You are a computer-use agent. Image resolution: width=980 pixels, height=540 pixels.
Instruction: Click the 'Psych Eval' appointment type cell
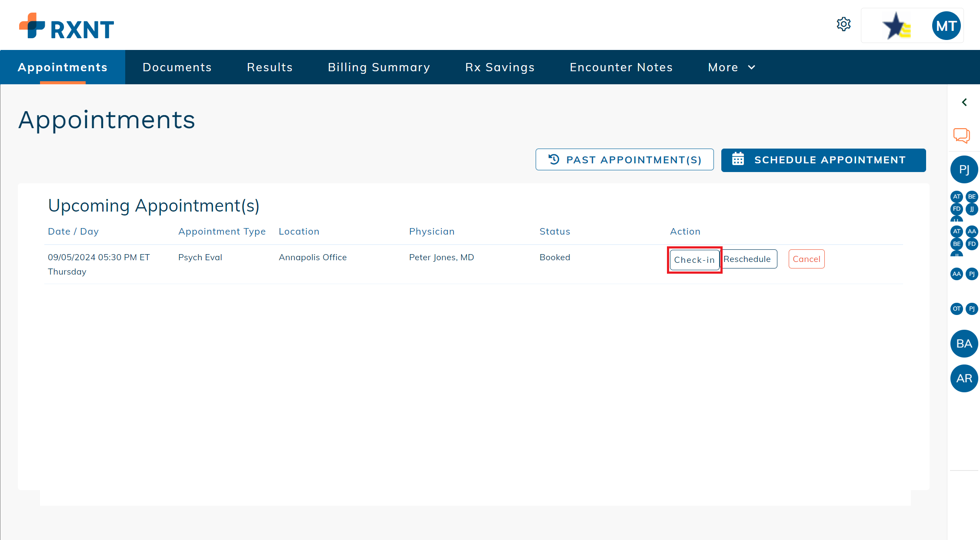[x=200, y=257]
